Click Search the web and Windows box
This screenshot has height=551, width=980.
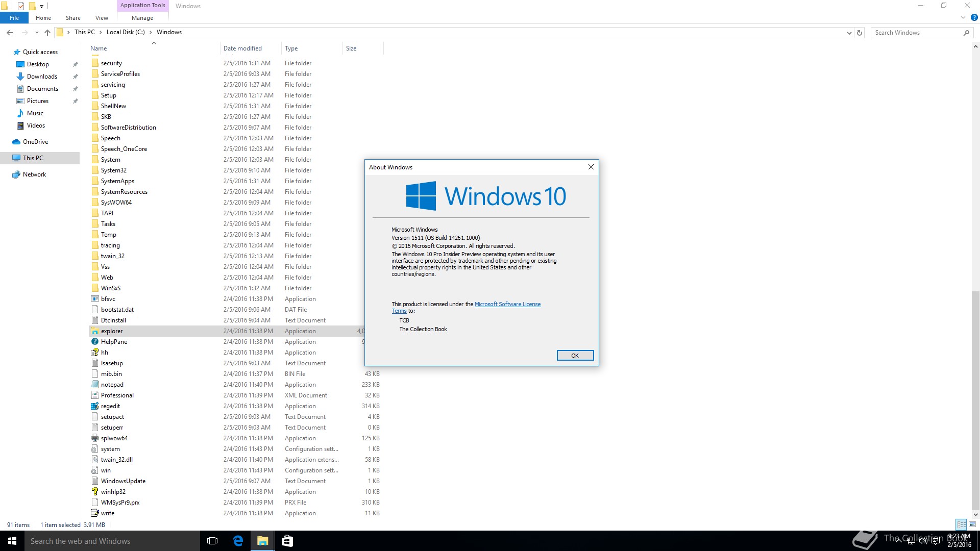click(x=112, y=541)
